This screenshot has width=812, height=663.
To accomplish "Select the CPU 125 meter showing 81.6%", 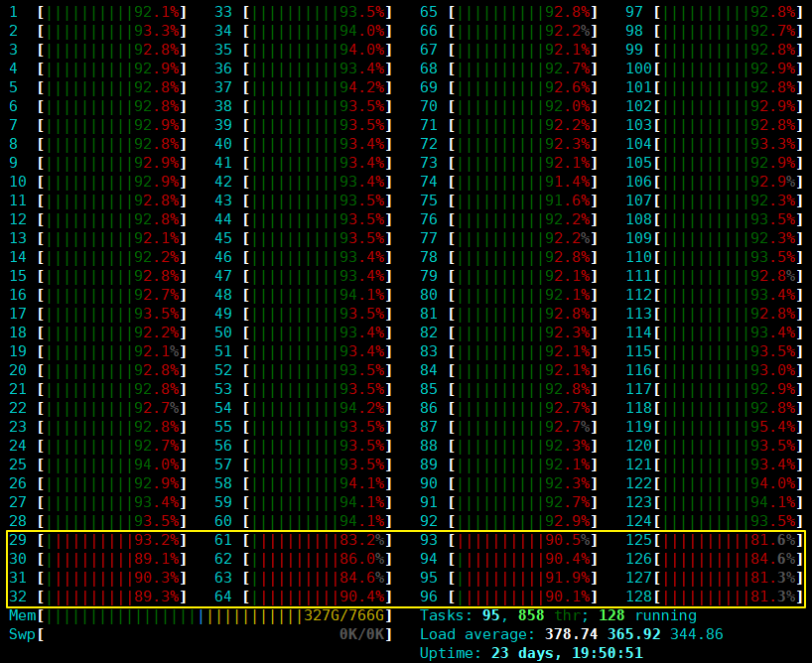I will (728, 540).
